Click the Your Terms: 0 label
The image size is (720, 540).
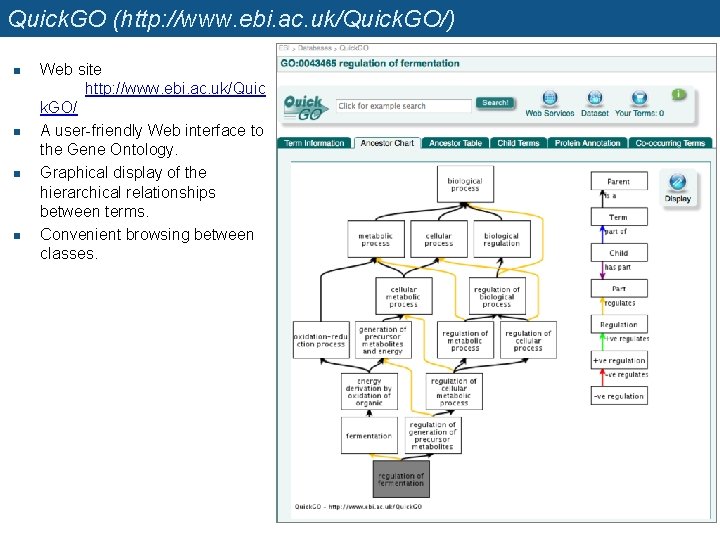(639, 113)
